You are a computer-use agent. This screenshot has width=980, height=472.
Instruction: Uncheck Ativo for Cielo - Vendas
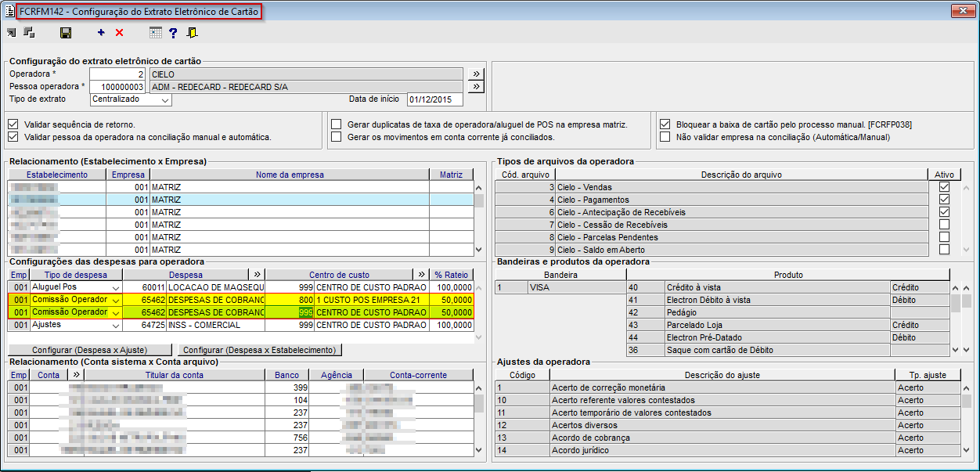tap(944, 187)
